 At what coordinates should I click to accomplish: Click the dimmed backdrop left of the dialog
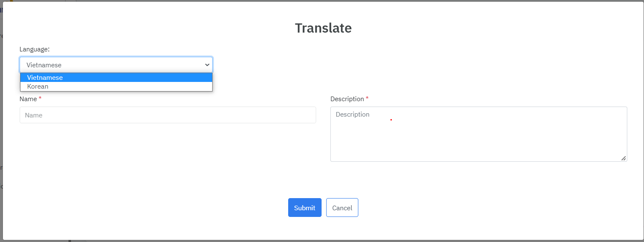[1, 125]
